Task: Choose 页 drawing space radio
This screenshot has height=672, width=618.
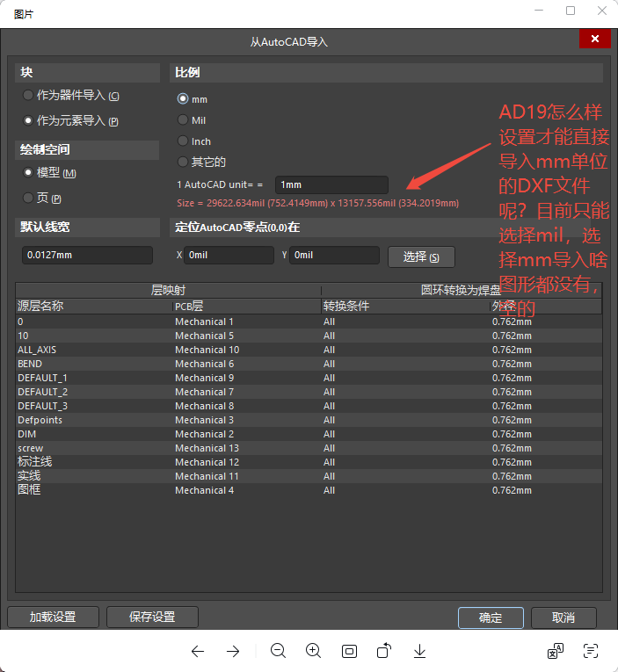Action: [28, 198]
